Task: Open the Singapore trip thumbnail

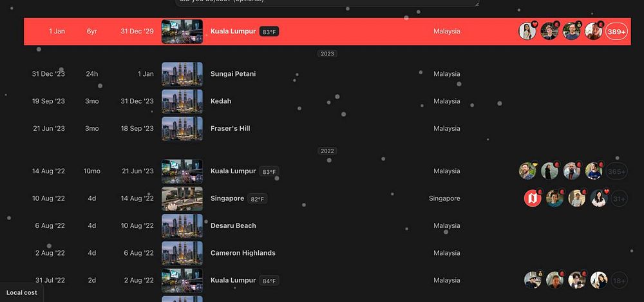Action: [x=182, y=198]
